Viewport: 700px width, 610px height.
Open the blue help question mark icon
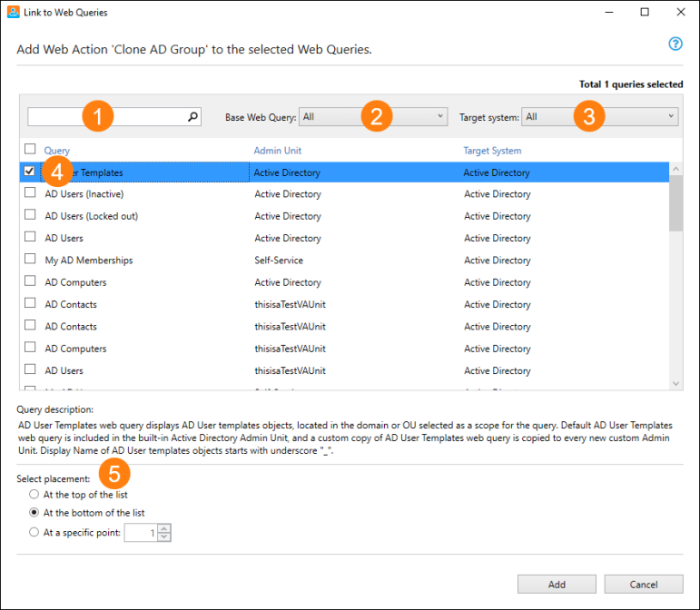[675, 44]
